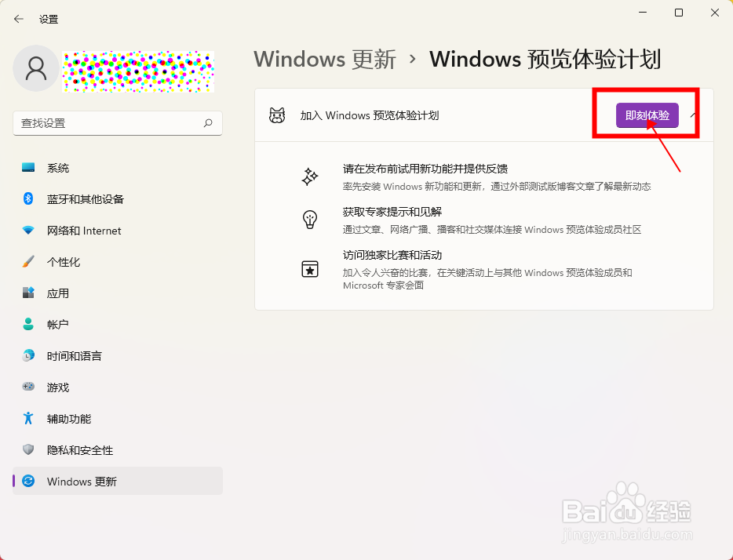Open the 帐户 page
Screen dimensions: 733x560
[118, 324]
